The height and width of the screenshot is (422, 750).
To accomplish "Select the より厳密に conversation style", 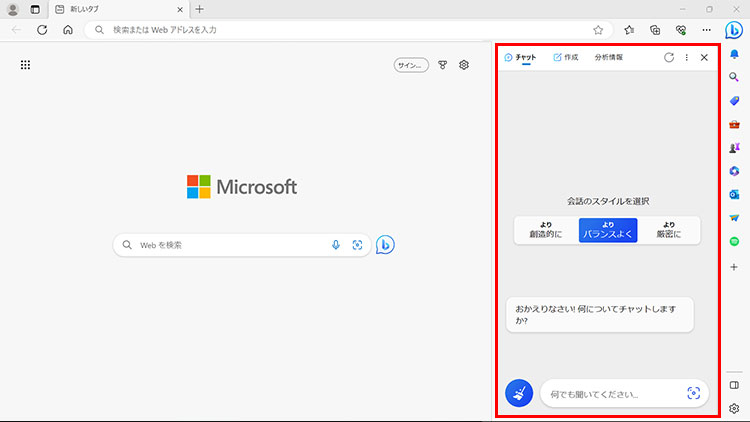I will point(669,230).
